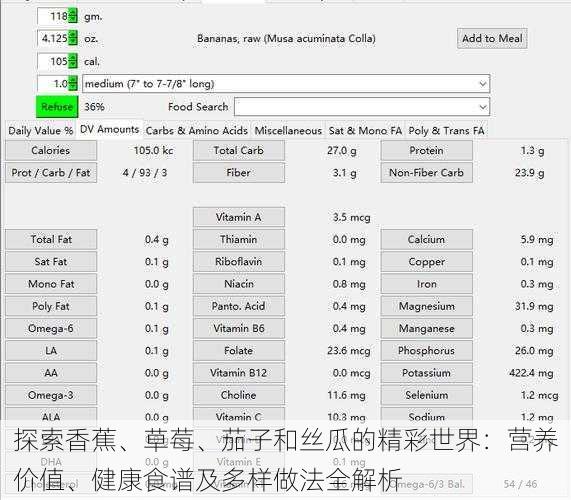This screenshot has height=500, width=571.
Task: Select the Total Carb button
Action: tap(239, 150)
